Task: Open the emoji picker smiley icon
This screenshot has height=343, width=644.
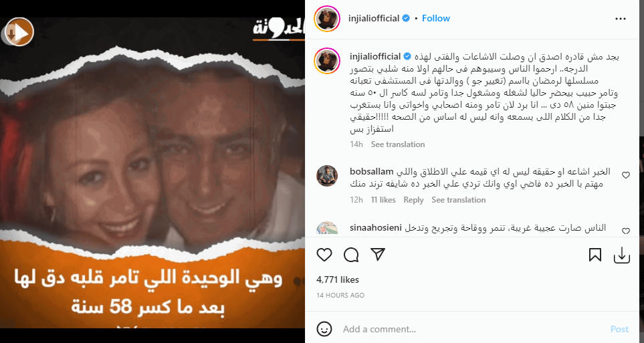Action: pyautogui.click(x=324, y=329)
